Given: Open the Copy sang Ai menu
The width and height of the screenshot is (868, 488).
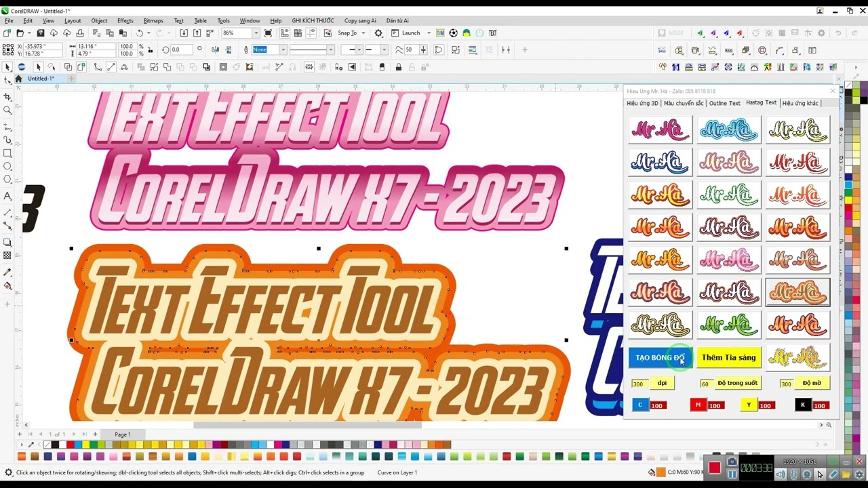Looking at the screenshot, I should pyautogui.click(x=360, y=20).
